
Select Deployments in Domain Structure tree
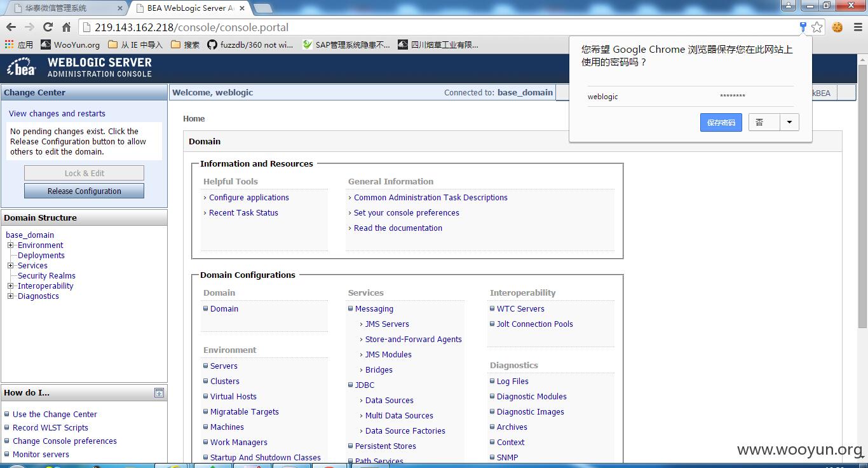click(41, 255)
